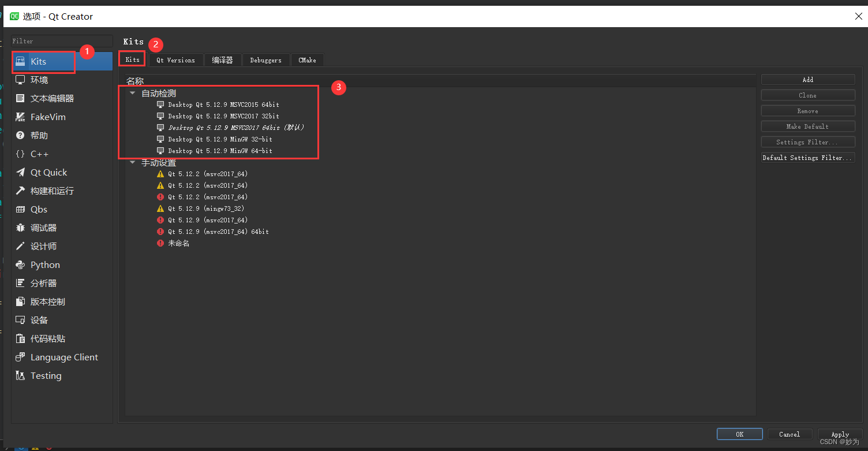Click monitor icon of MinGW 32-bit kit
Image resolution: width=868 pixels, height=451 pixels.
coord(160,139)
